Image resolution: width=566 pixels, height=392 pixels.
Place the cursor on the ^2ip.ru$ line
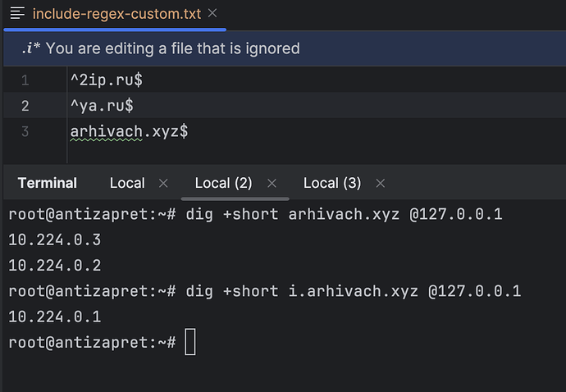point(106,80)
